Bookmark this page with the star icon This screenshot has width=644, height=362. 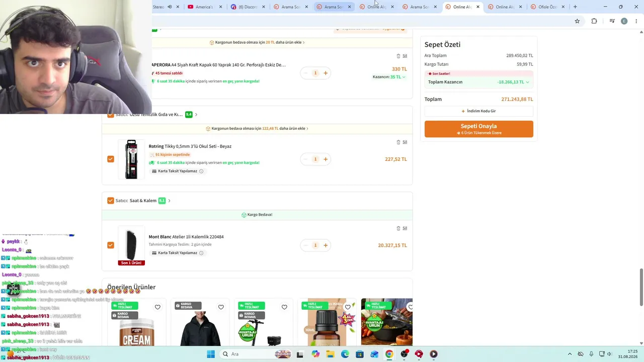tap(577, 21)
